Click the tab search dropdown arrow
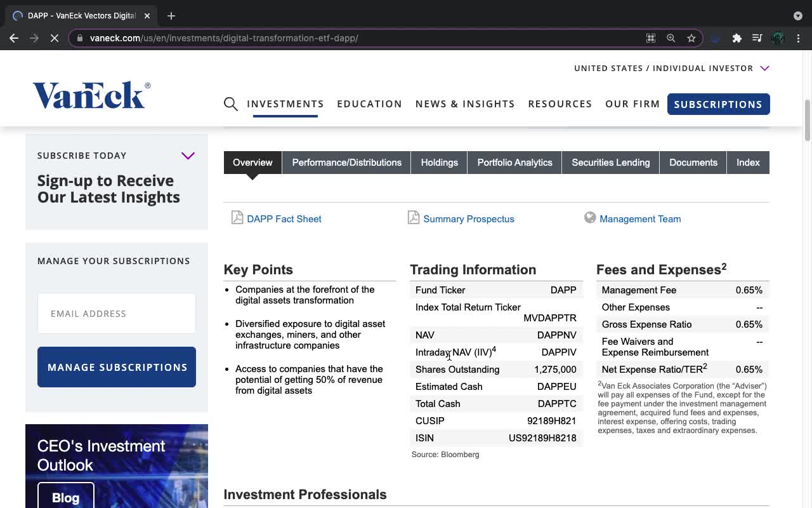Viewport: 812px width, 508px height. click(x=797, y=16)
